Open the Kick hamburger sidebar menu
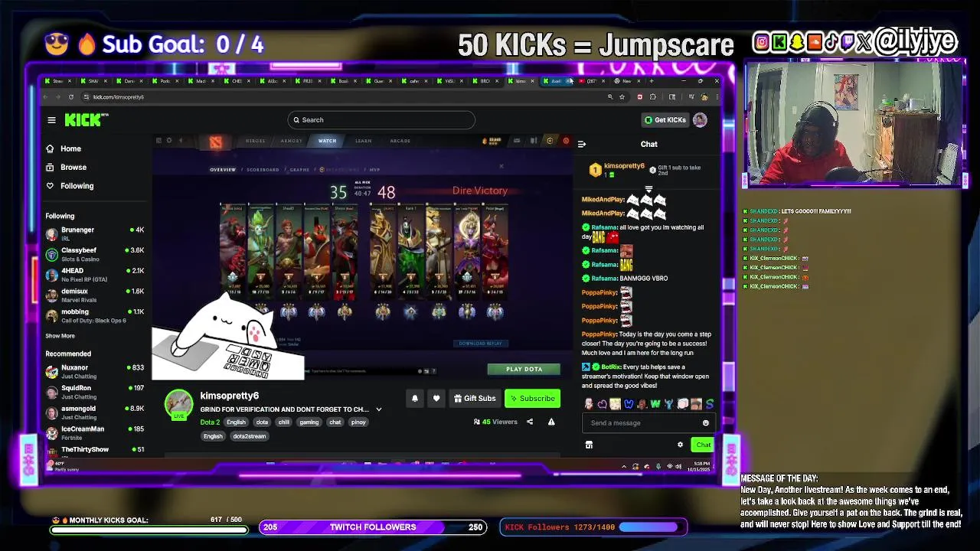The image size is (980, 551). [x=51, y=120]
